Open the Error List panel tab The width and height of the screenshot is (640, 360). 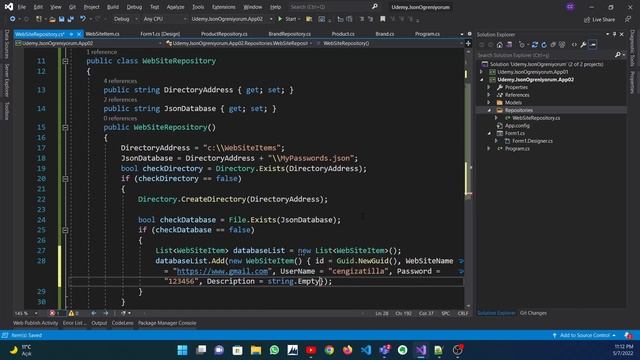click(x=74, y=323)
